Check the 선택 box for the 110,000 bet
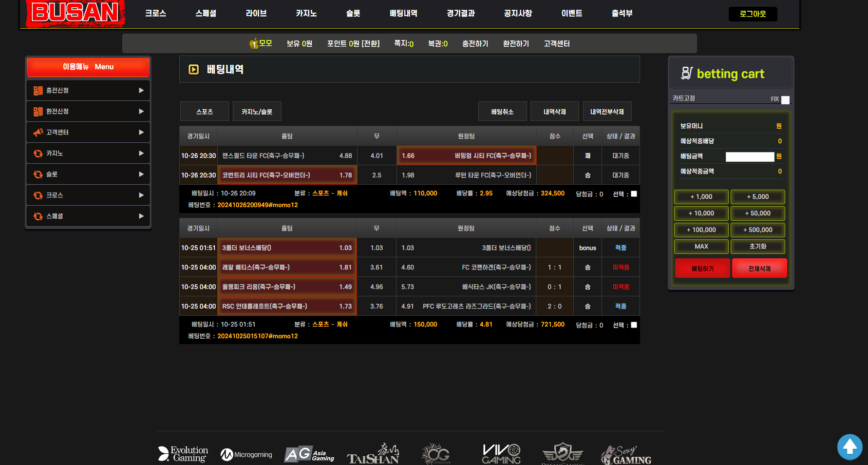 click(634, 194)
